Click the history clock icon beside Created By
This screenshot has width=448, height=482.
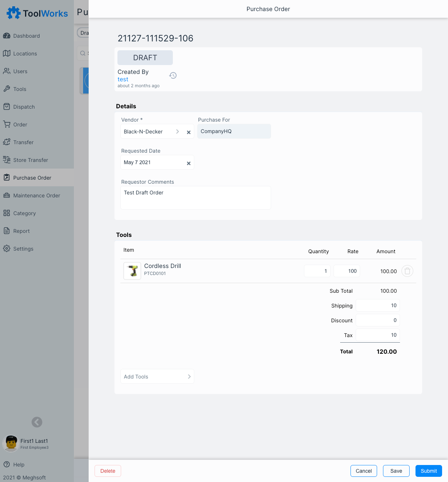click(x=173, y=75)
